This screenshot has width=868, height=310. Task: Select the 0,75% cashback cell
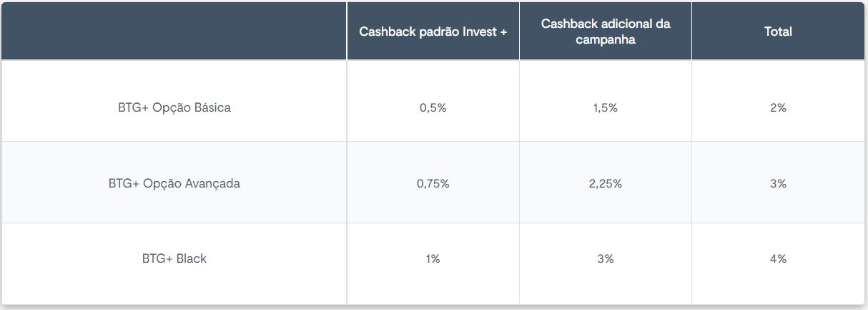point(433,184)
